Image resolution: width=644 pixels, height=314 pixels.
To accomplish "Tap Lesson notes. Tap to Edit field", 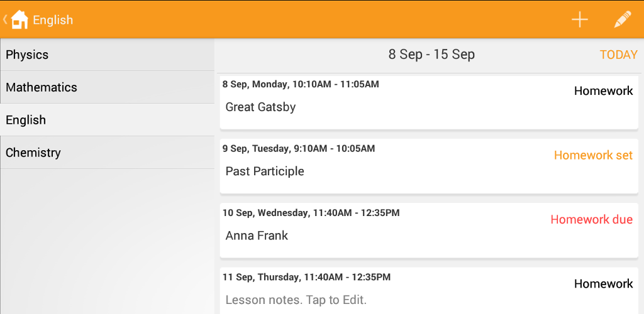I will pyautogui.click(x=296, y=300).
